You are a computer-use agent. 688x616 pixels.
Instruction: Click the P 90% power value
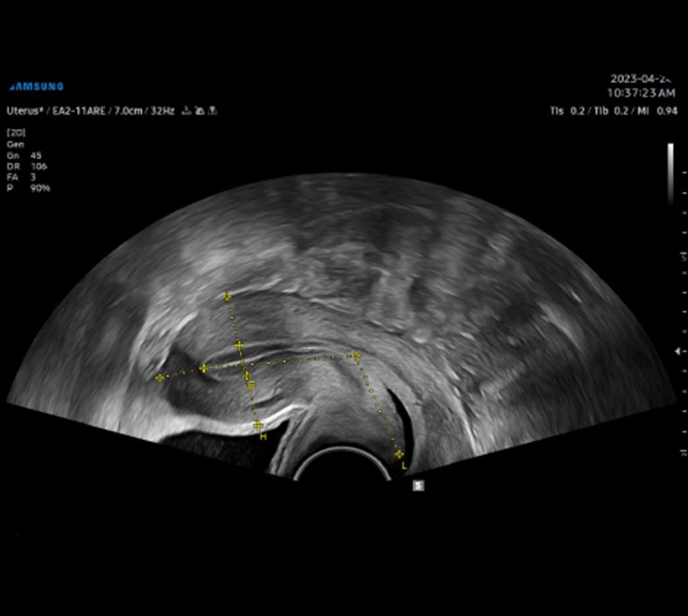tap(28, 188)
